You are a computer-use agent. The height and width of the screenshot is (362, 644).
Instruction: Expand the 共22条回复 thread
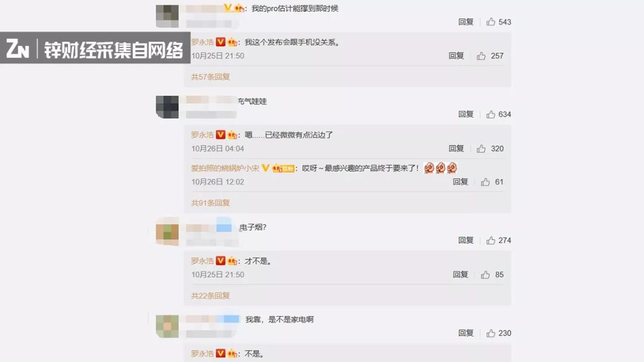coord(210,296)
